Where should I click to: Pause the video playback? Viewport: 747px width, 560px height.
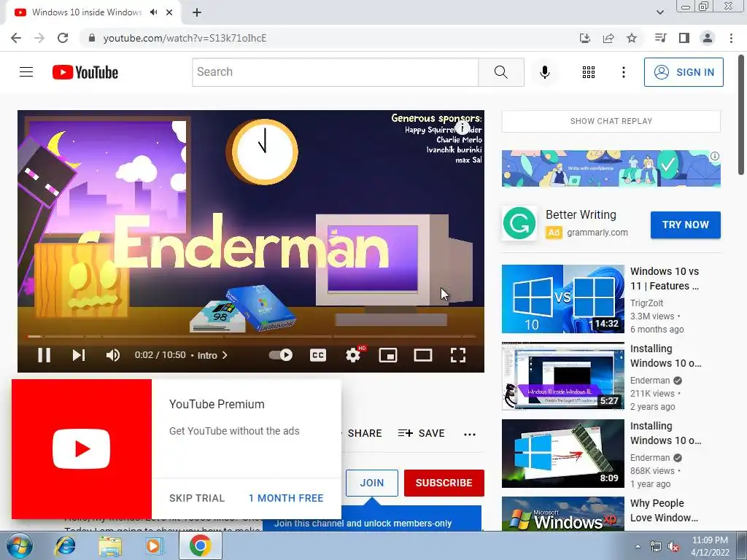[x=44, y=355]
